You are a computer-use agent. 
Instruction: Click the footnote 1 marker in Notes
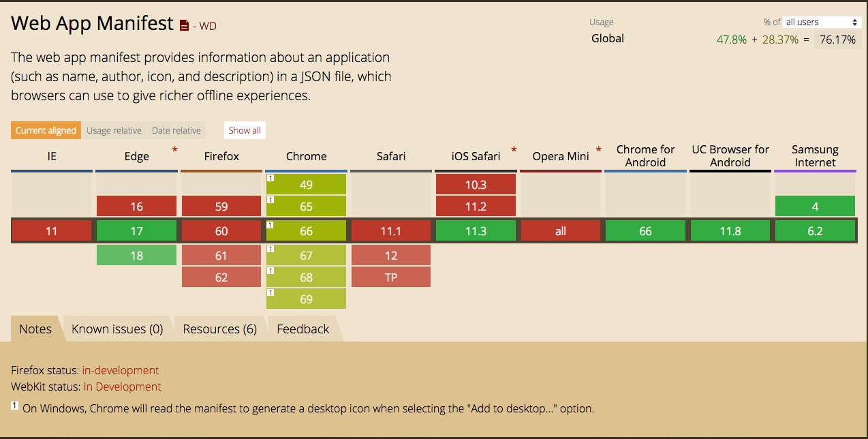[x=14, y=406]
